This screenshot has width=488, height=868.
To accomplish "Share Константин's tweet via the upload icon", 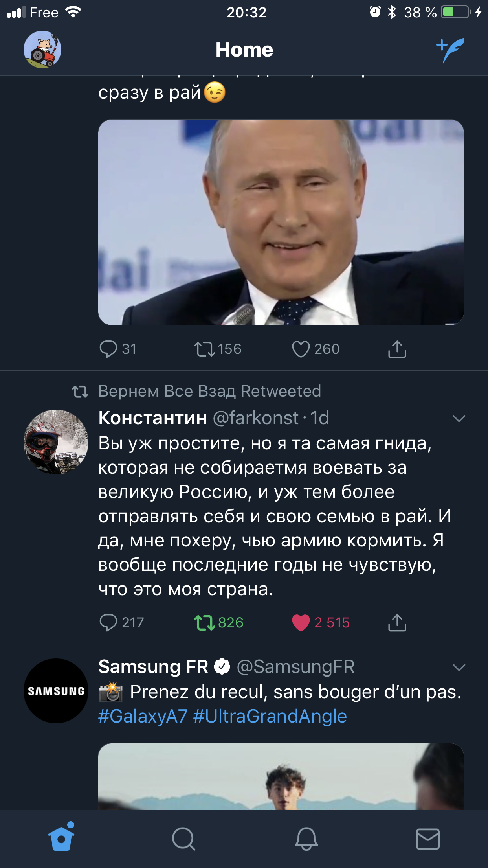I will [x=397, y=623].
